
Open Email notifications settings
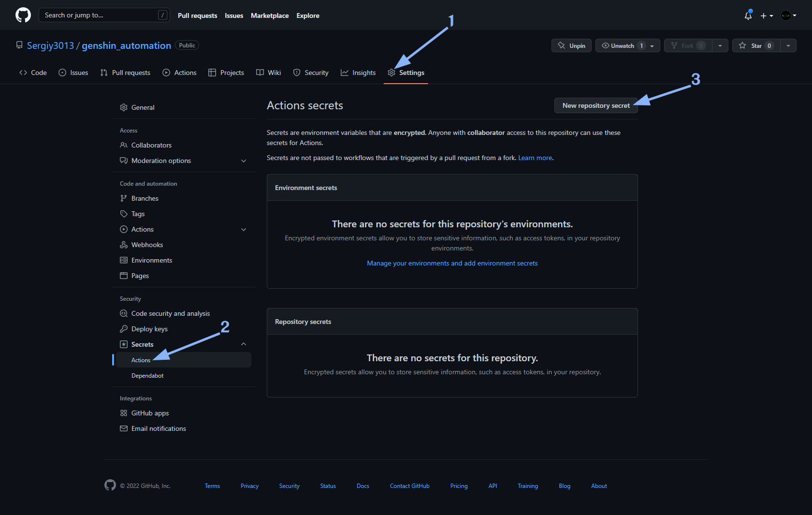[184, 428]
